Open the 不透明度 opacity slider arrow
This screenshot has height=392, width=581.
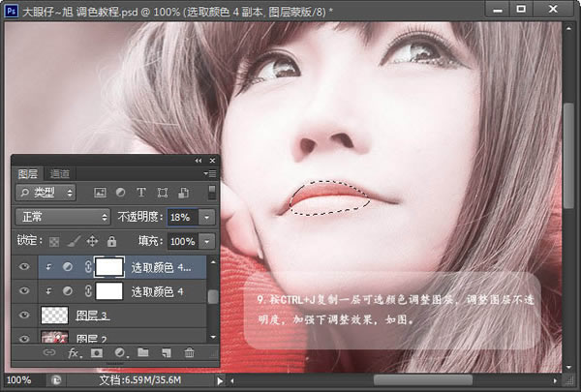(207, 217)
